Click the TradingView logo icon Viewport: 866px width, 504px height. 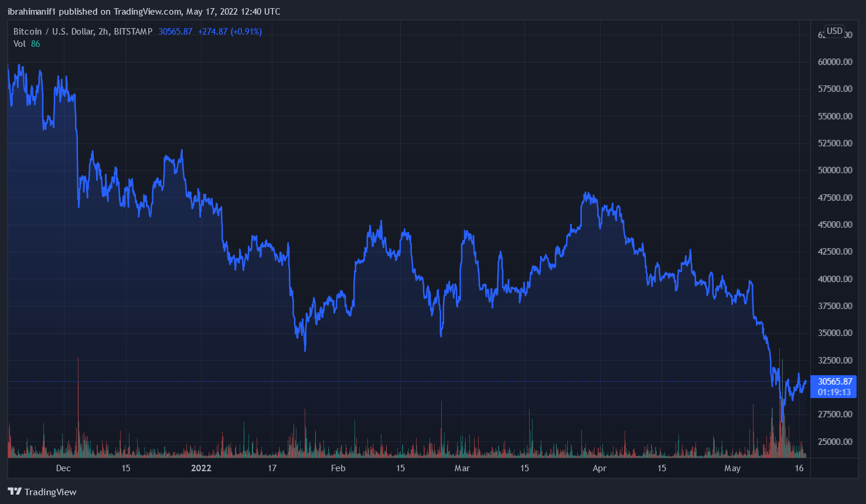(x=15, y=492)
